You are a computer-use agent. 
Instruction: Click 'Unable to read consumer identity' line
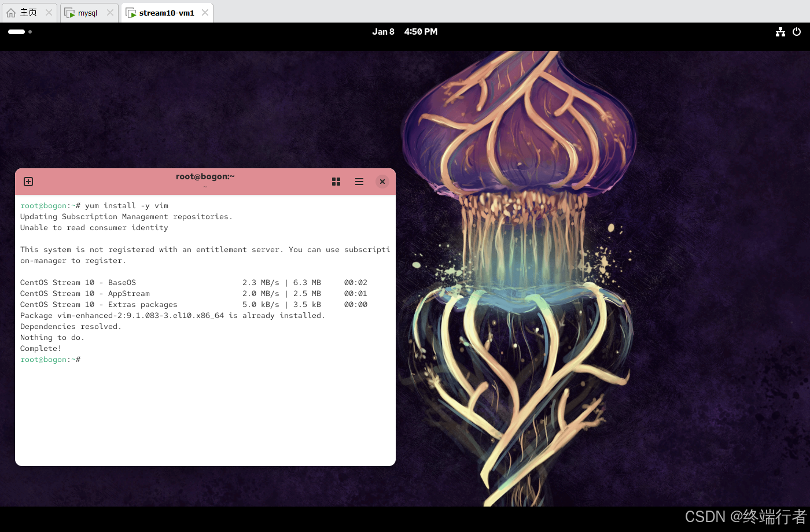[x=94, y=228]
